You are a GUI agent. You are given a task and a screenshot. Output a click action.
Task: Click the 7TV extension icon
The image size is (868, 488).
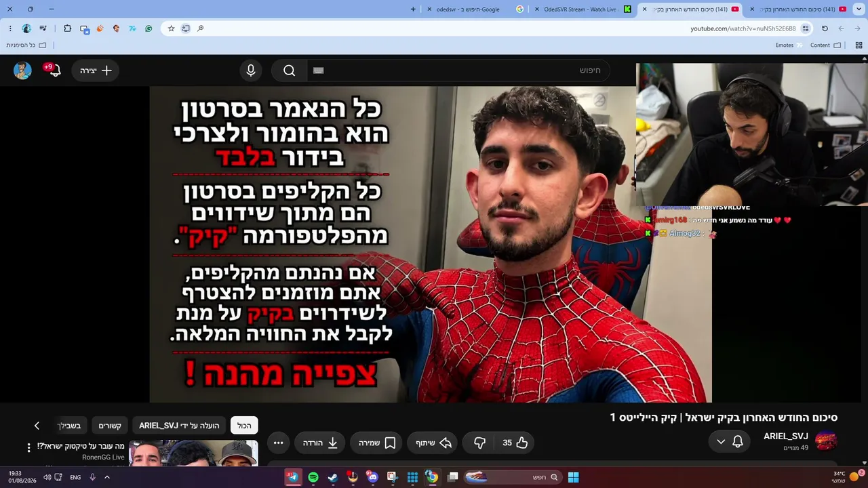click(x=132, y=28)
